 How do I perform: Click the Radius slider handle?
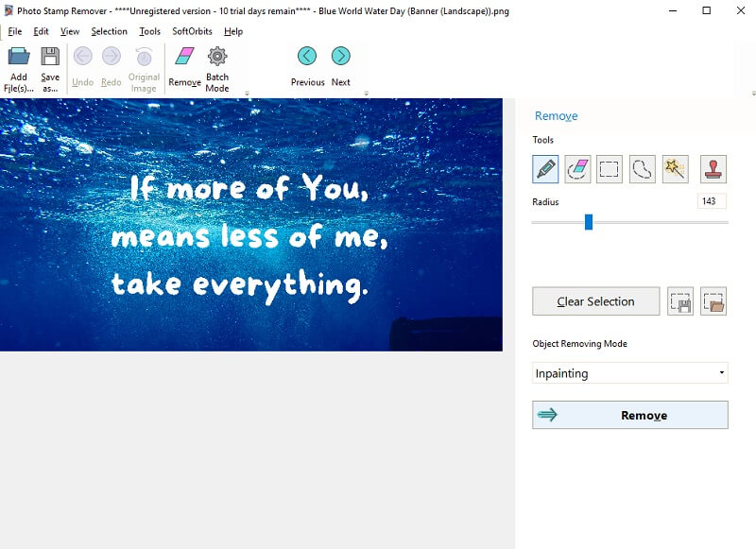coord(588,222)
